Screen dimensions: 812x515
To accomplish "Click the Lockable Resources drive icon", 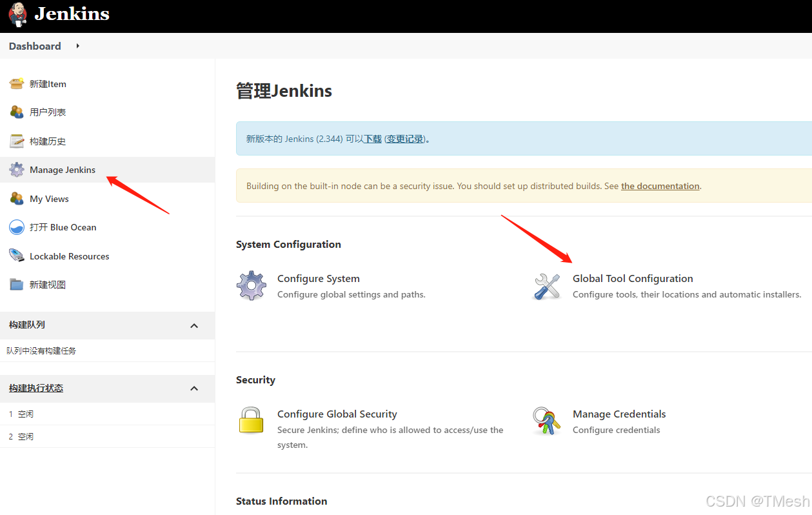I will pos(17,256).
